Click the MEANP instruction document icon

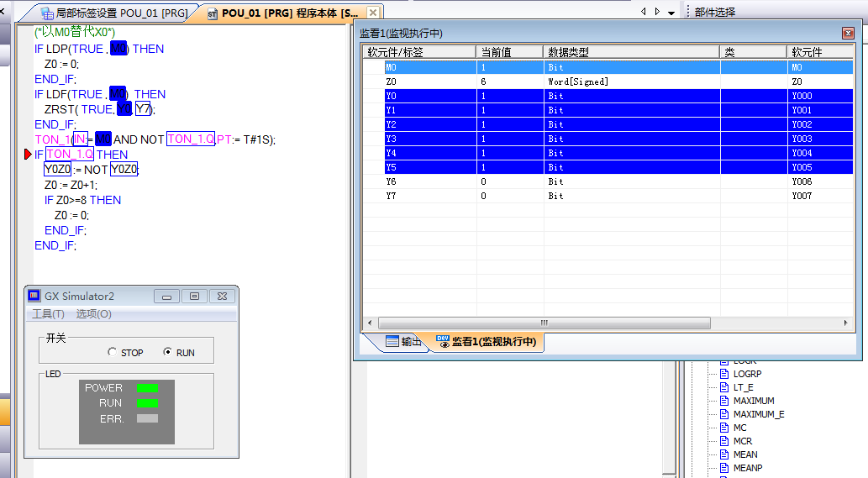[723, 469]
